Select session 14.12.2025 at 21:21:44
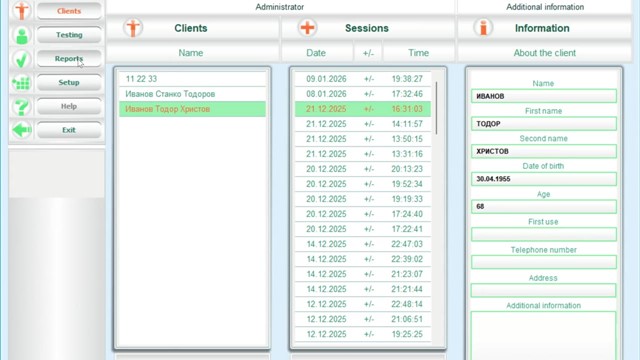Image resolution: width=640 pixels, height=360 pixels. [x=363, y=289]
